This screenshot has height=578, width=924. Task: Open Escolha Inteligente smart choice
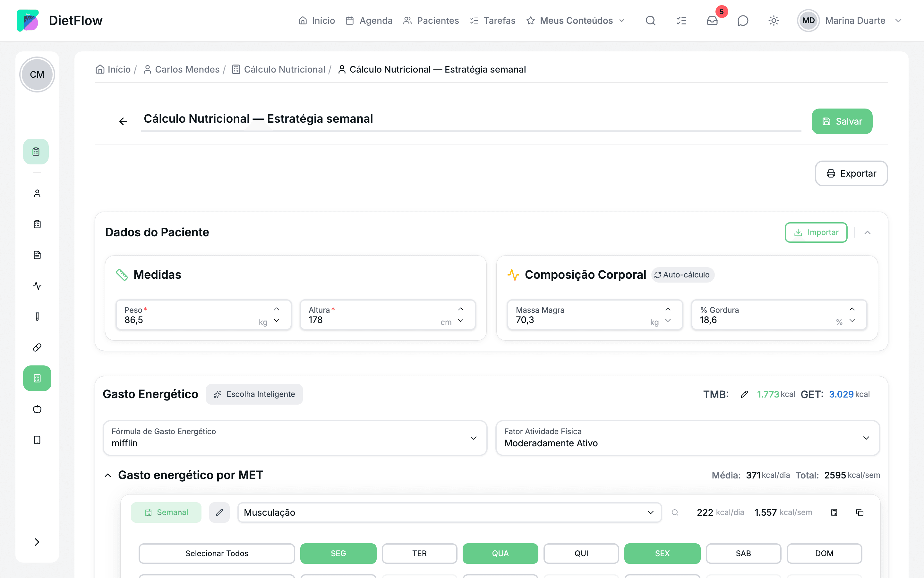(254, 394)
